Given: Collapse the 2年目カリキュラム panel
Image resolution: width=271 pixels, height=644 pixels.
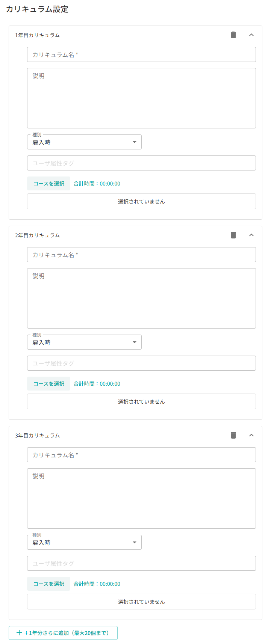Looking at the screenshot, I should pyautogui.click(x=251, y=235).
